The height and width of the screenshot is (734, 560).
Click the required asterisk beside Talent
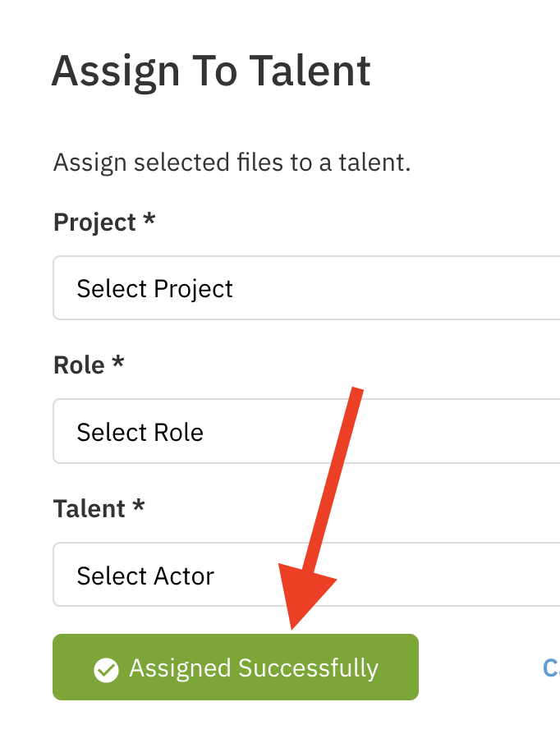[x=138, y=507]
